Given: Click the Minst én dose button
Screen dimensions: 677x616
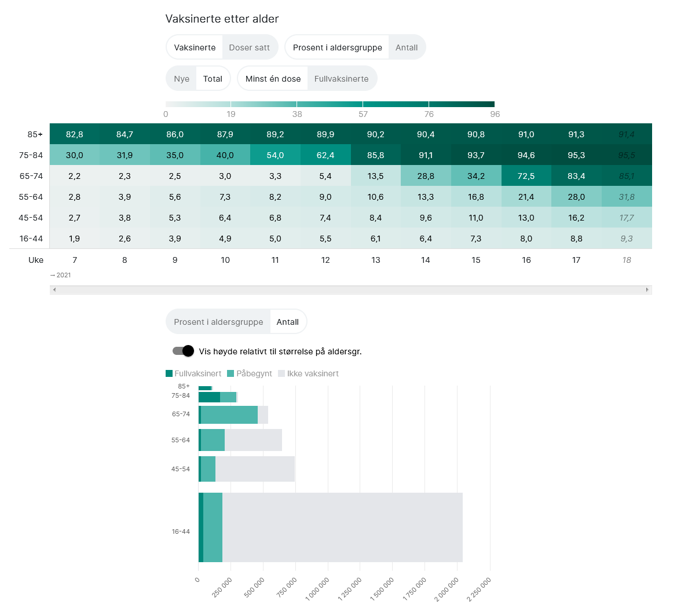Looking at the screenshot, I should (x=273, y=79).
